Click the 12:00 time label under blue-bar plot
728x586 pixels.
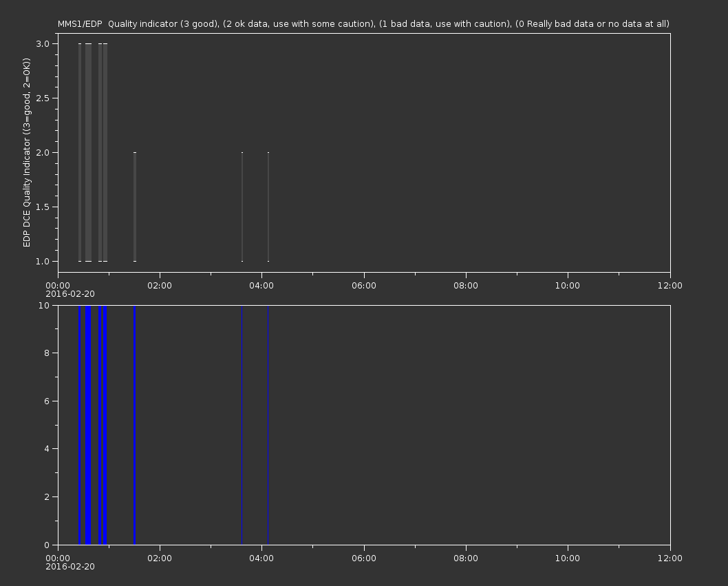[670, 558]
